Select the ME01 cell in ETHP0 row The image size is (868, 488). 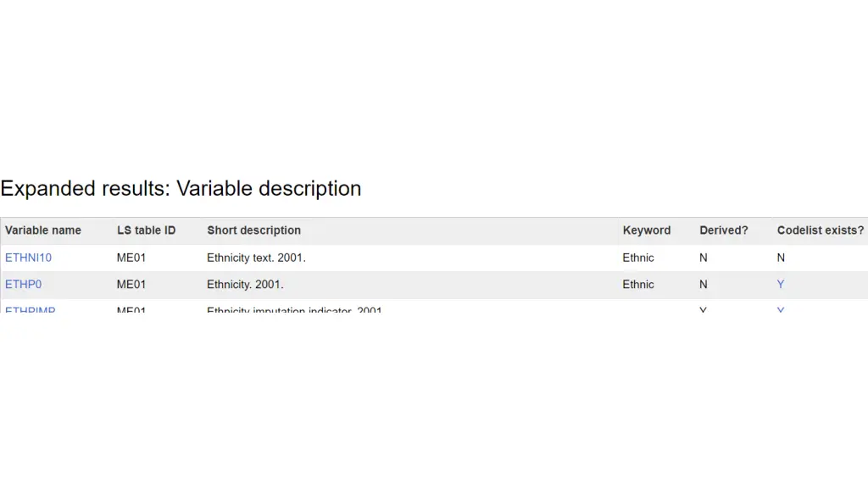click(131, 285)
